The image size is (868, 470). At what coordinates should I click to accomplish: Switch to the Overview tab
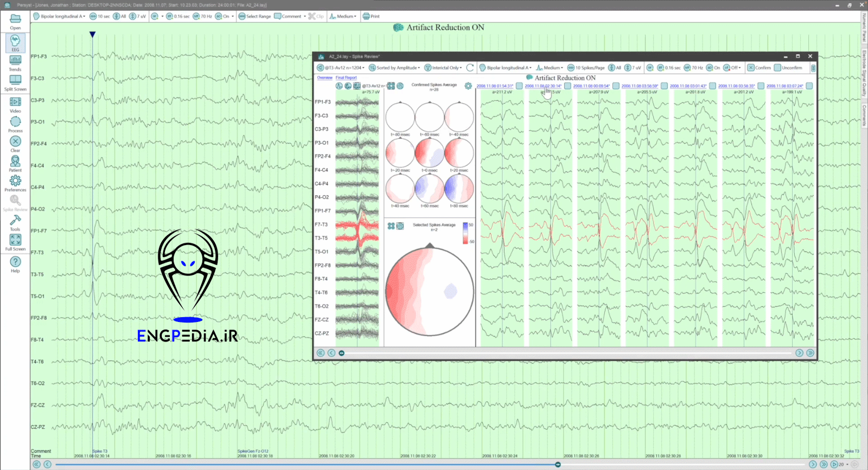[x=325, y=78]
